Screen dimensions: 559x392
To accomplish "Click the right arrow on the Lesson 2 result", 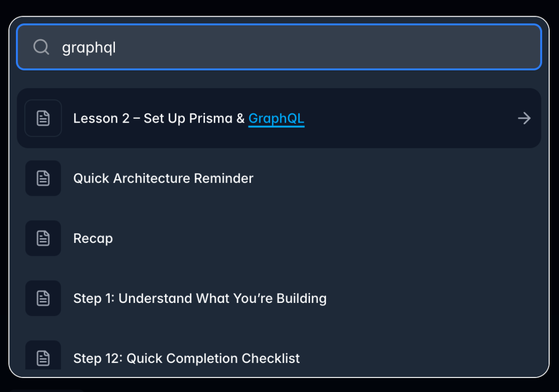I will (x=524, y=118).
